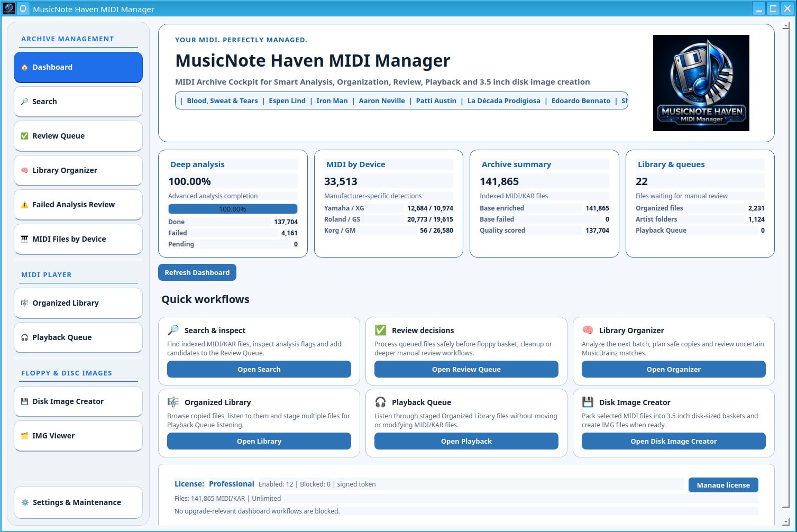Click the Refresh Dashboard button
Image resolution: width=797 pixels, height=532 pixels.
tap(197, 272)
